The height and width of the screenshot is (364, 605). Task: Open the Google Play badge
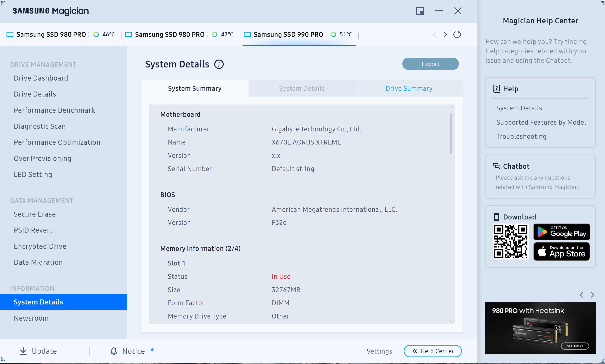[x=561, y=232]
